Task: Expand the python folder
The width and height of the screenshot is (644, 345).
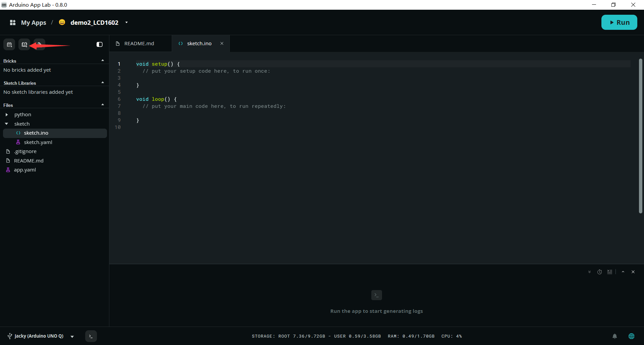Action: tap(7, 115)
